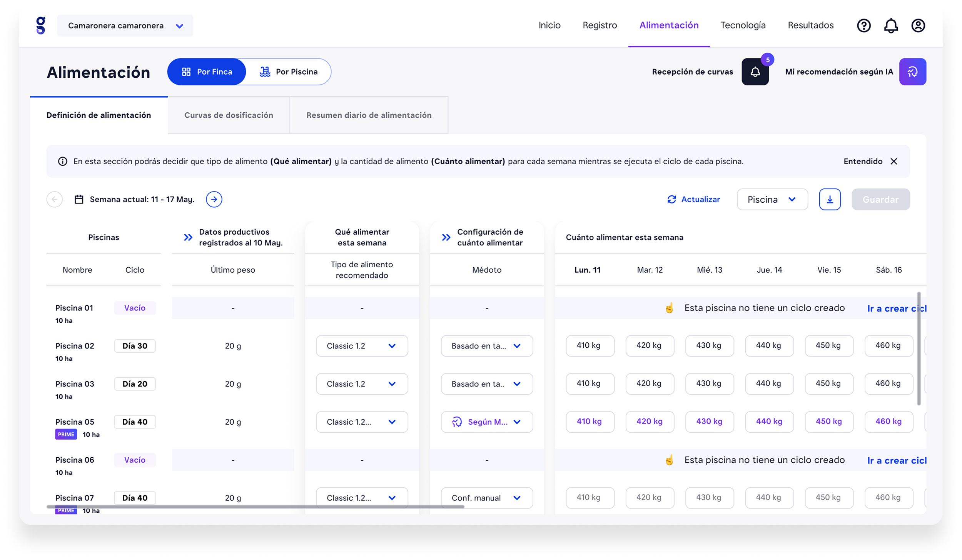Go to next week arrow
The image size is (962, 560).
click(x=214, y=199)
